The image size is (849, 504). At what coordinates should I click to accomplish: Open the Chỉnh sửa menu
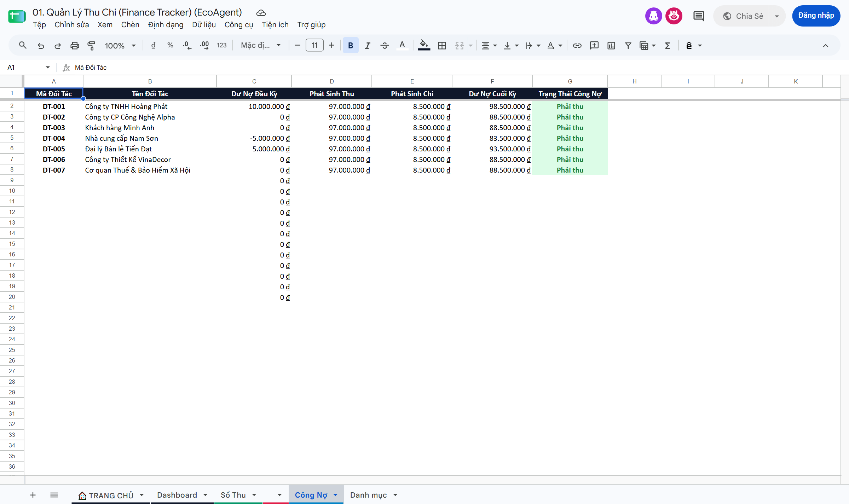(72, 25)
